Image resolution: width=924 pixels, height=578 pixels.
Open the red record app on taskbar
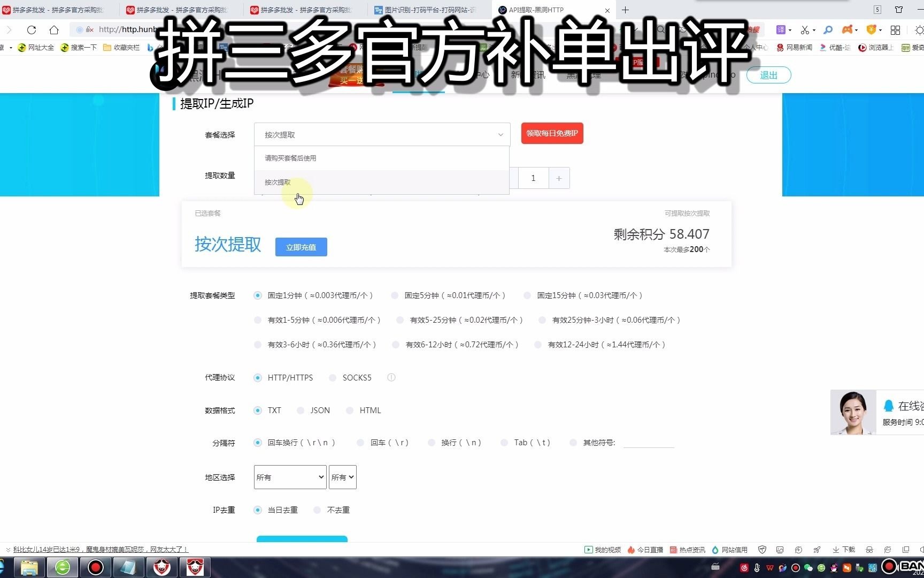[x=96, y=567]
